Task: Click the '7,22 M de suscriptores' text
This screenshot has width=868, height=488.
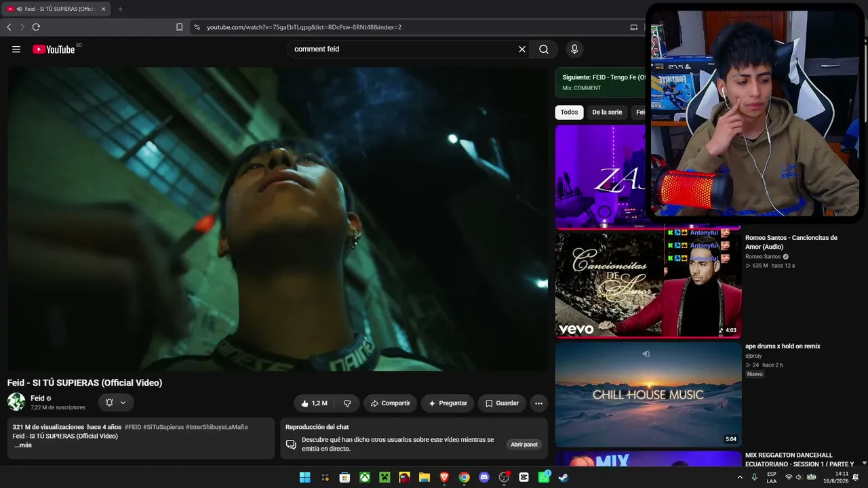Action: click(x=58, y=408)
